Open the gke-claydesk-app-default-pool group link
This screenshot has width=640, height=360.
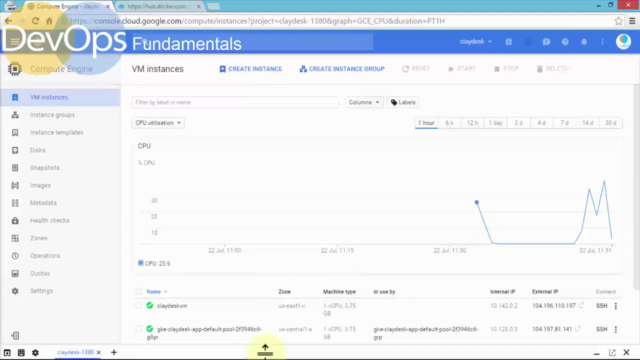tap(426, 333)
